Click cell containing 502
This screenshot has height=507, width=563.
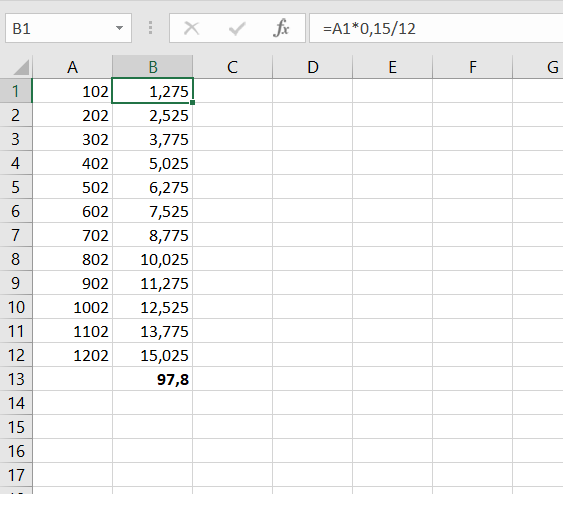(73, 187)
